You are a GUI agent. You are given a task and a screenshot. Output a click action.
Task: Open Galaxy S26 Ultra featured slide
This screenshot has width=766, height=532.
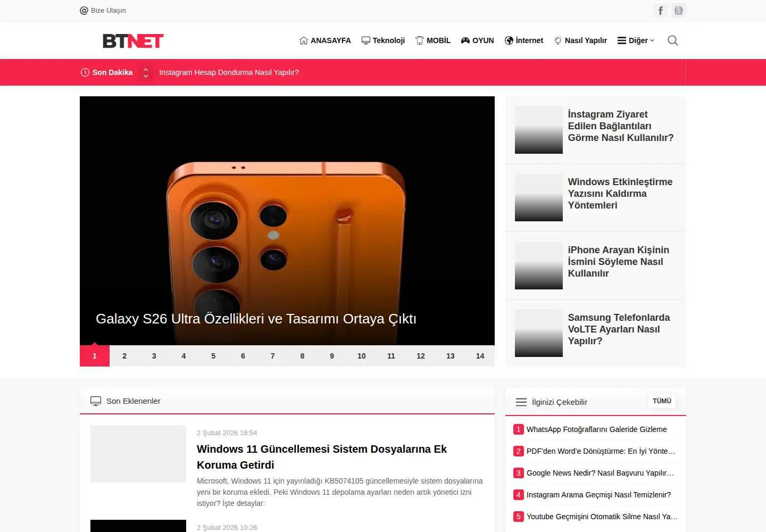click(x=287, y=221)
